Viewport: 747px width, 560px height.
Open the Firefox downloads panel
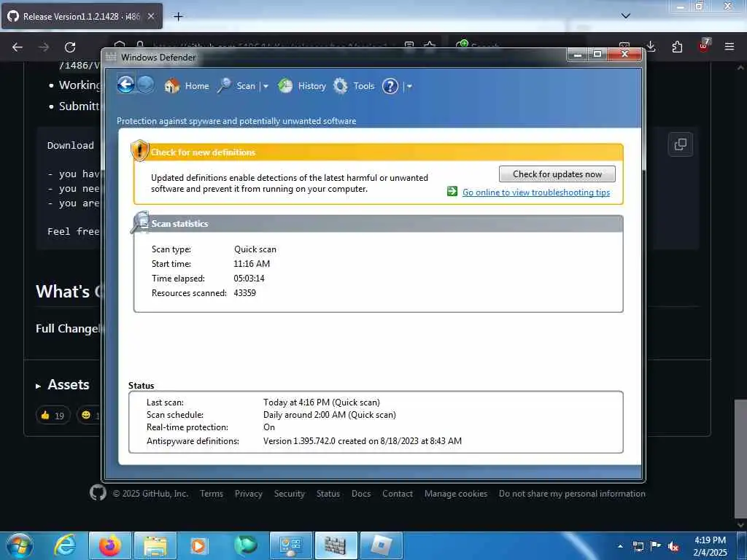tap(651, 47)
